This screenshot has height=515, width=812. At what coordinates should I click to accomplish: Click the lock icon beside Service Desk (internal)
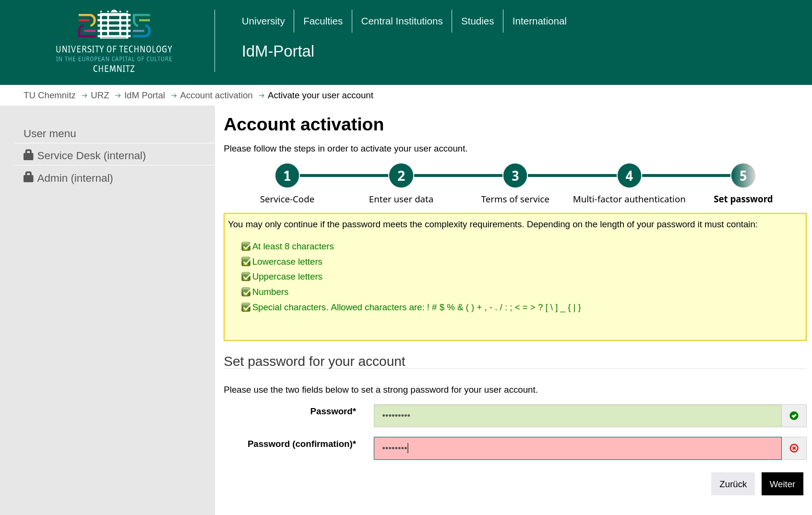(x=28, y=154)
